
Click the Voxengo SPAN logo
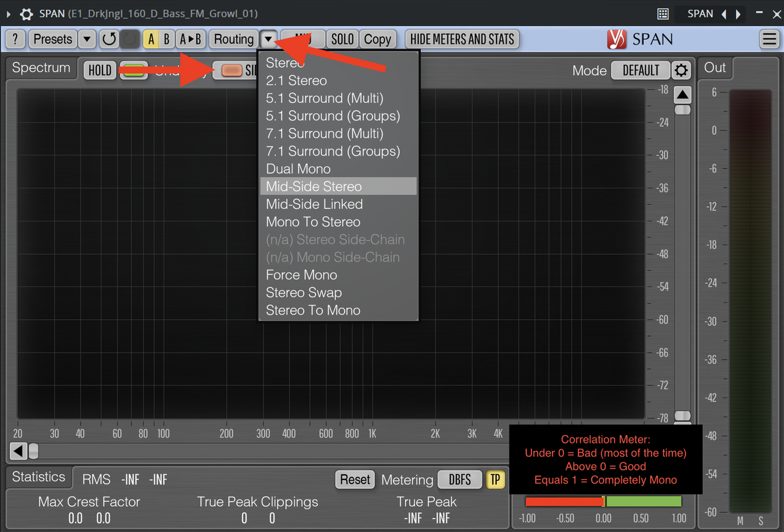pos(640,39)
